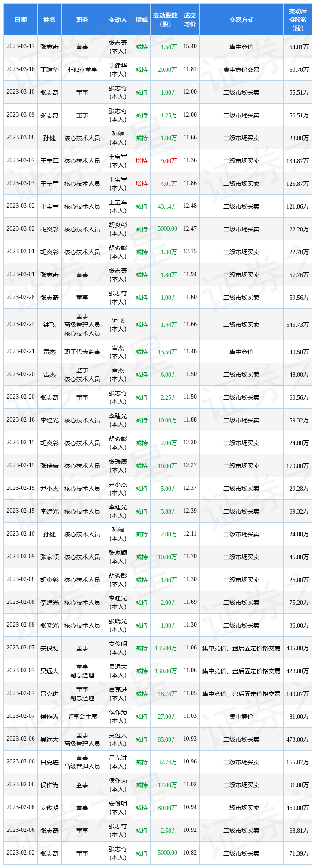This screenshot has height=868, width=312.
Task: Click the 130.00万 change amount
Action: pos(166,671)
